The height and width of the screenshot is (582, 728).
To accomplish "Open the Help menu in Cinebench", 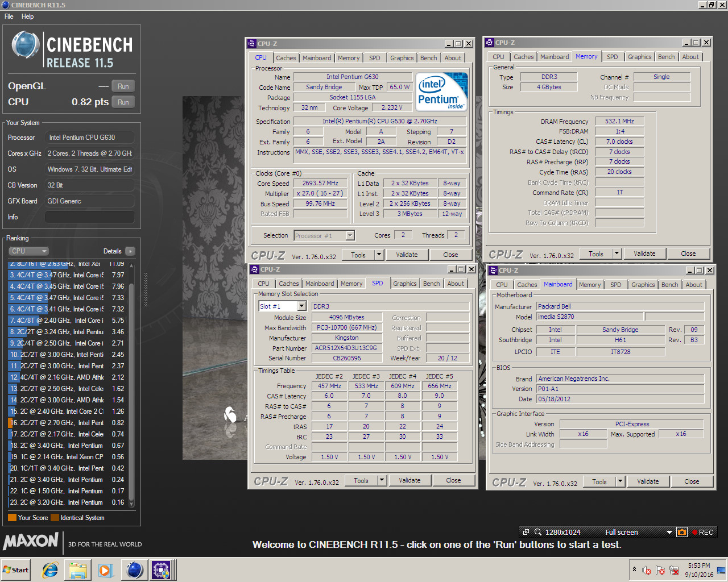I will point(27,16).
